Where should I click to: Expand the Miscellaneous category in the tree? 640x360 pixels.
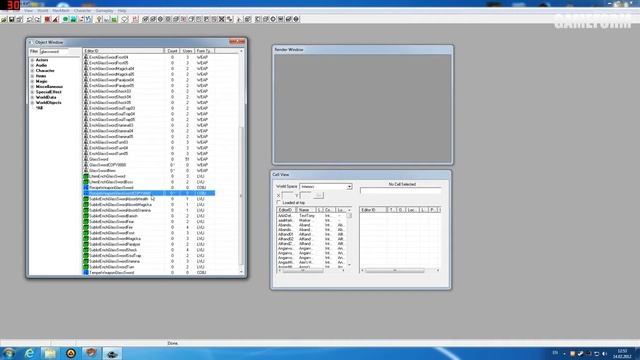(x=32, y=87)
